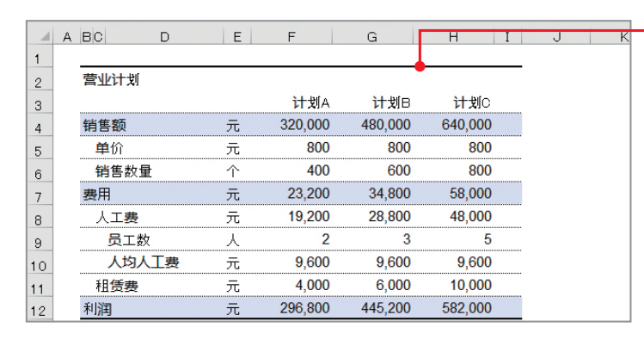Select row 8 header
The height and width of the screenshot is (346, 644).
click(40, 217)
